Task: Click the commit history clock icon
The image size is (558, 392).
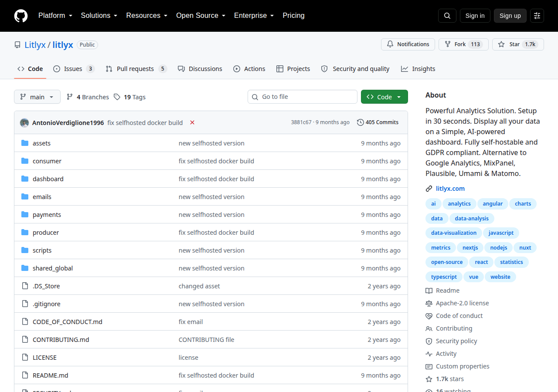Action: [361, 122]
